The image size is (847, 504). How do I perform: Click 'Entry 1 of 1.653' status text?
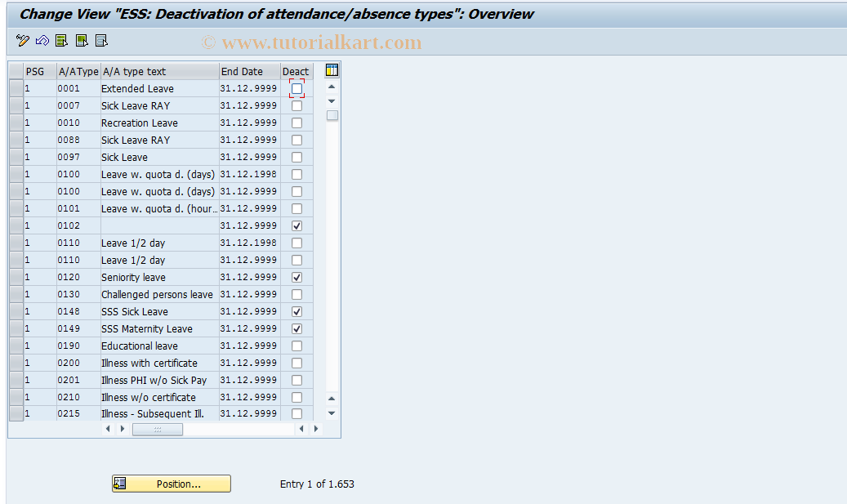(317, 484)
